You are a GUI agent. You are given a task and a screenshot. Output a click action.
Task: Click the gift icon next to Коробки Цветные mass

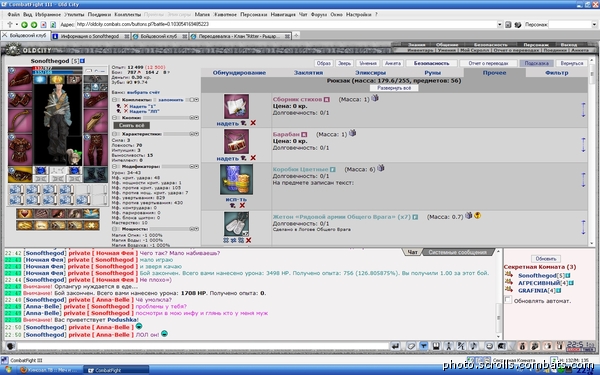click(381, 168)
